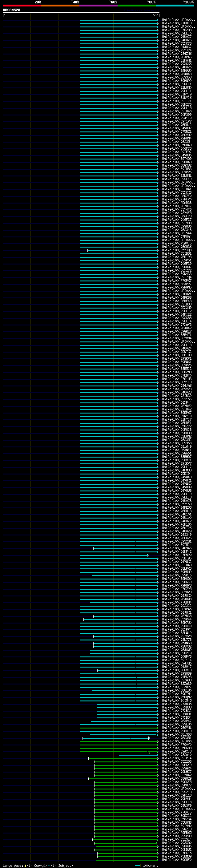Click the BB904528 query name
This screenshot has height=868, width=197.
click(11, 10)
